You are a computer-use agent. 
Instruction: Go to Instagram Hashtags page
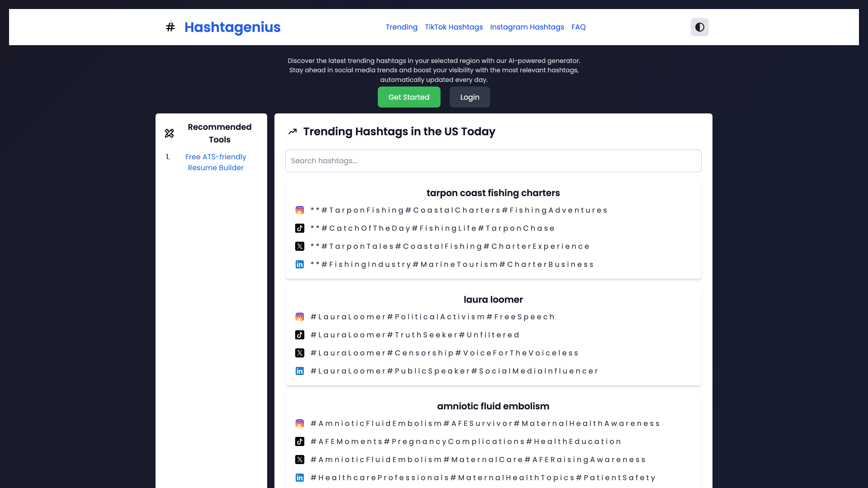click(x=527, y=27)
